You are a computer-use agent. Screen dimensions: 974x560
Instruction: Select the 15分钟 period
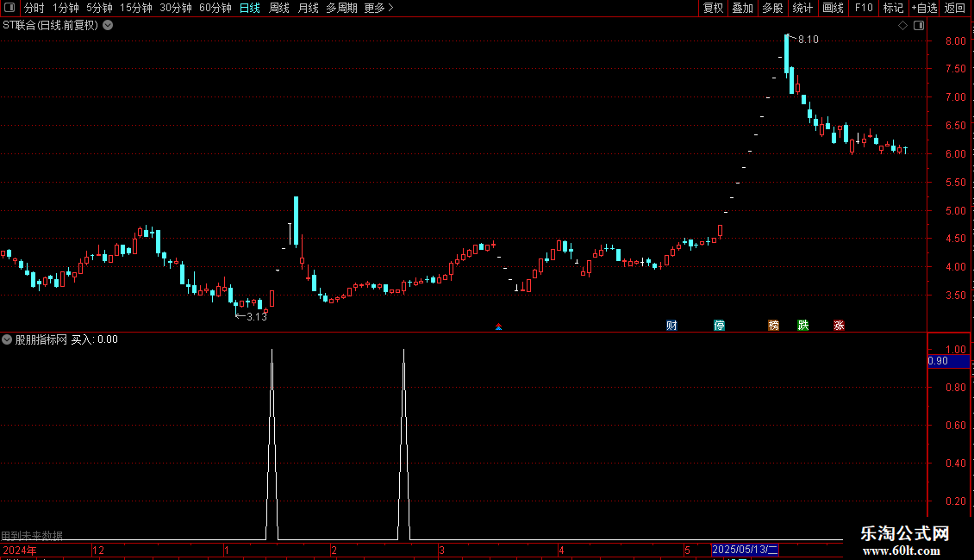(x=135, y=8)
